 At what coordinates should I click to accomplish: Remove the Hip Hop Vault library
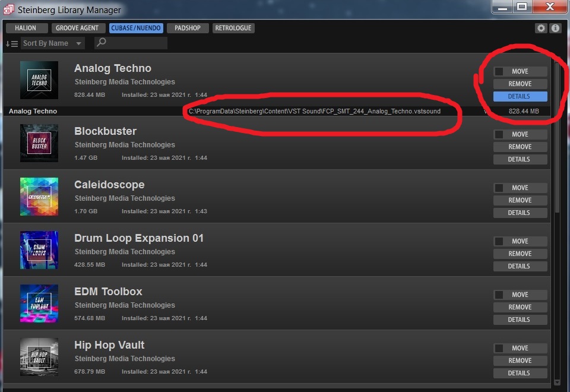[520, 361]
